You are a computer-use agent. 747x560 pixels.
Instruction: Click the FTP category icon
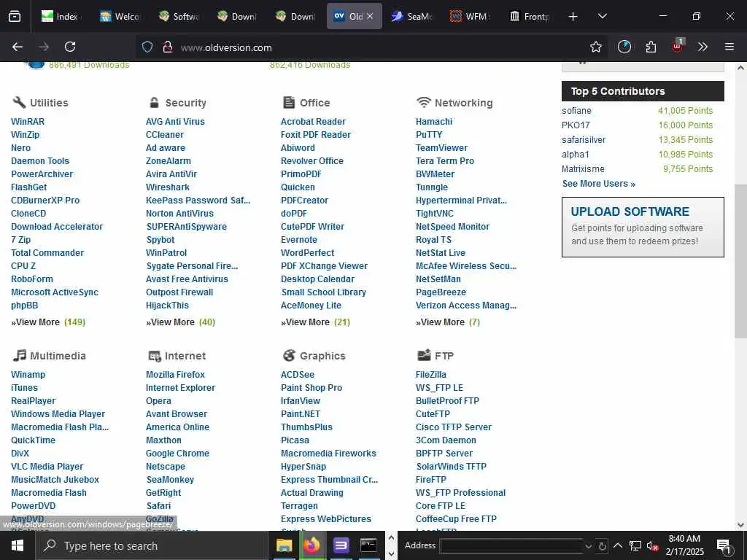pos(424,355)
